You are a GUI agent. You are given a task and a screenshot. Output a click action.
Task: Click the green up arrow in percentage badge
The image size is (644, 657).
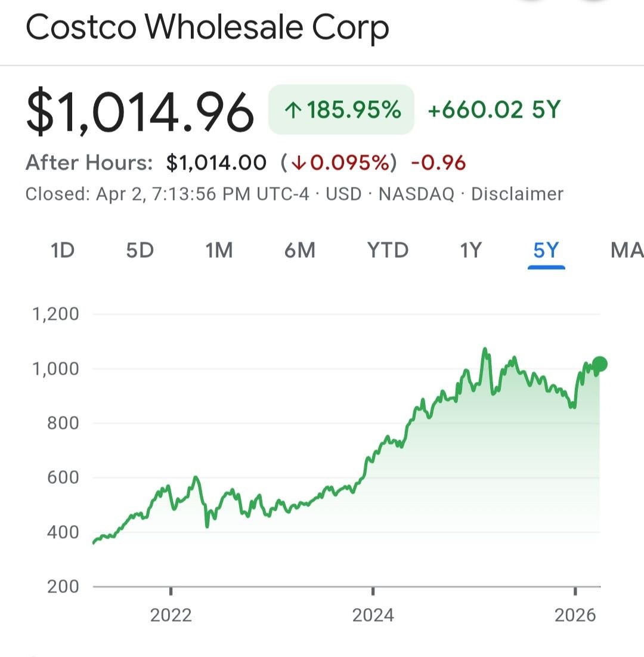point(292,110)
